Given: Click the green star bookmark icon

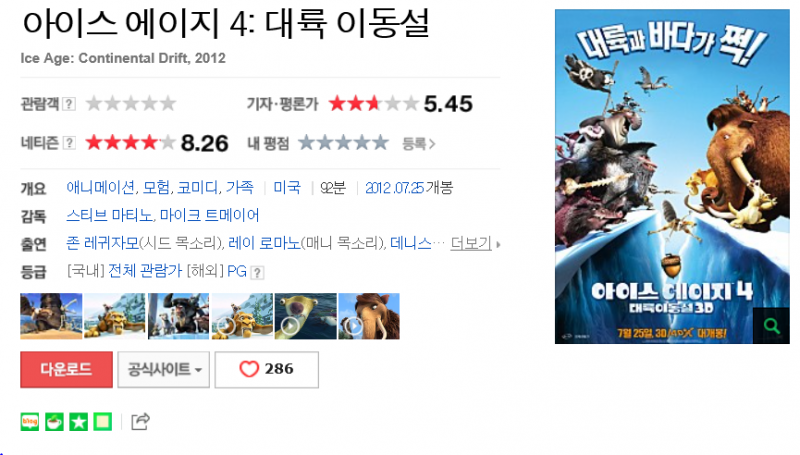Looking at the screenshot, I should [79, 422].
